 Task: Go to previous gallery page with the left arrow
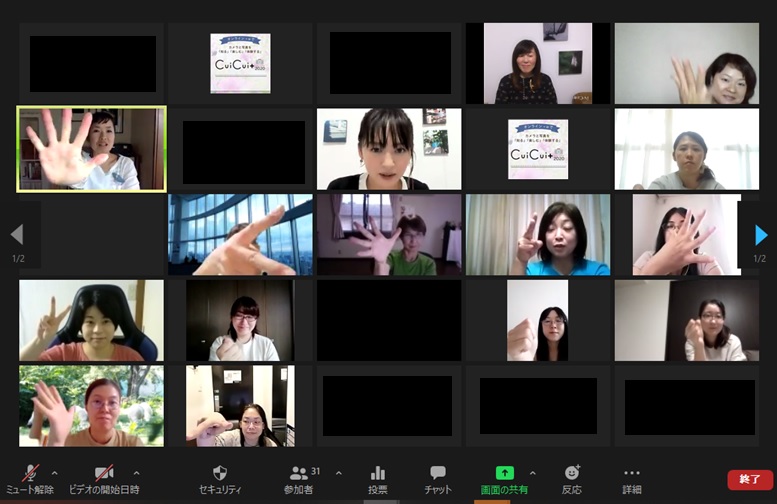click(x=16, y=235)
